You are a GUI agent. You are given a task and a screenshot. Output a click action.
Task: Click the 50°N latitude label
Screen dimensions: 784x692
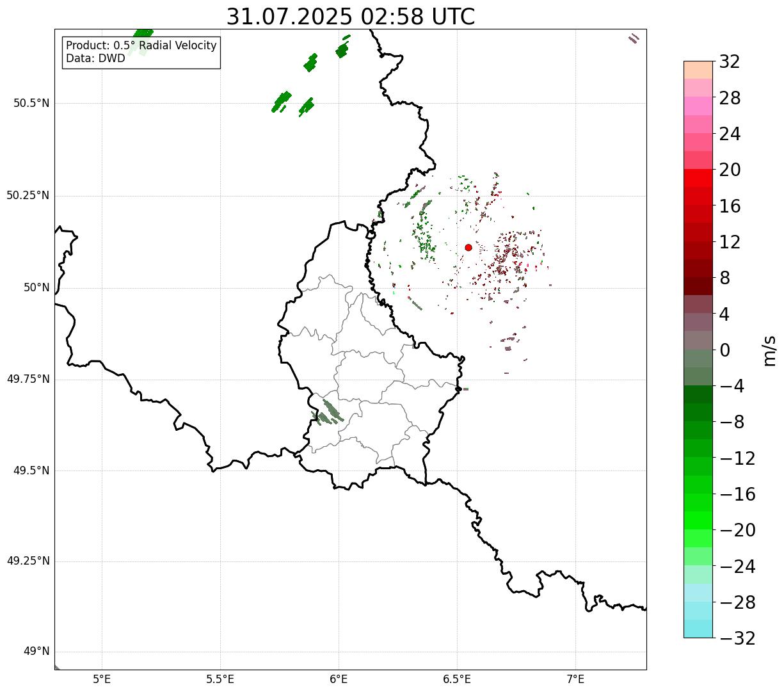click(x=37, y=287)
